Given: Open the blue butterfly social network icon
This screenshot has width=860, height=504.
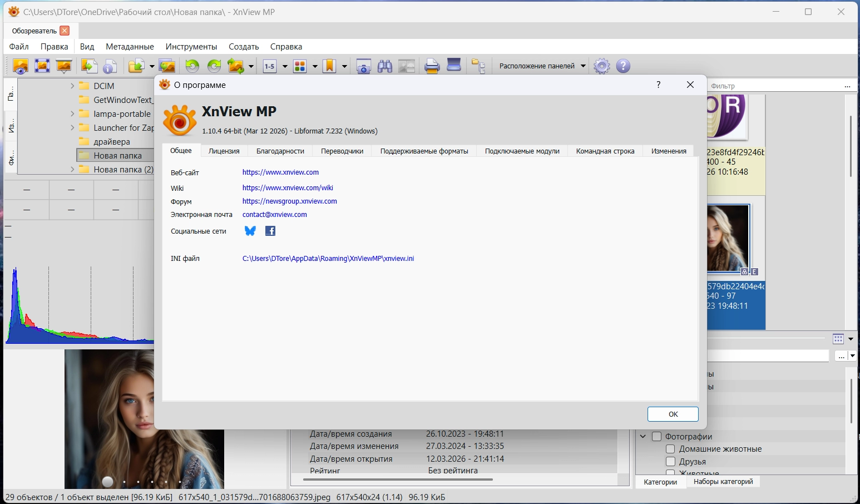Looking at the screenshot, I should (x=250, y=231).
